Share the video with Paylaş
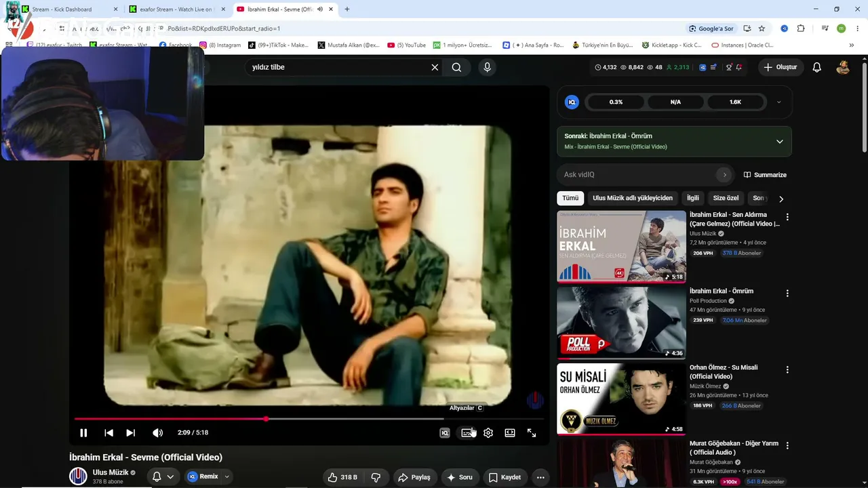The width and height of the screenshot is (868, 488). click(414, 477)
